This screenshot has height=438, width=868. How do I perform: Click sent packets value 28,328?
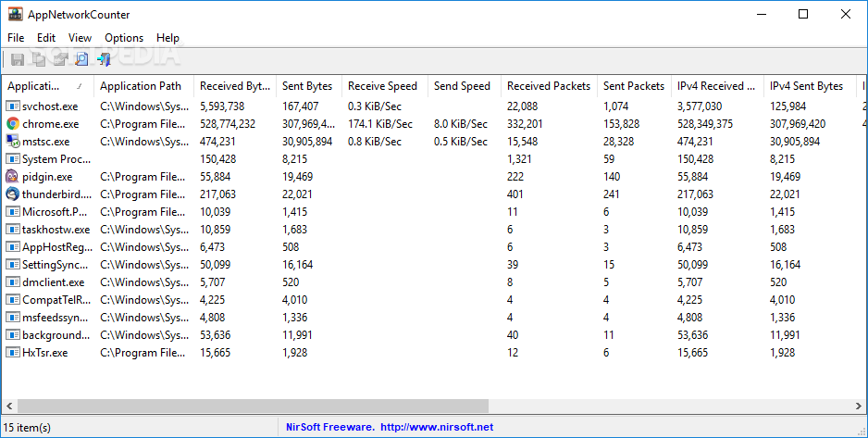click(x=619, y=142)
